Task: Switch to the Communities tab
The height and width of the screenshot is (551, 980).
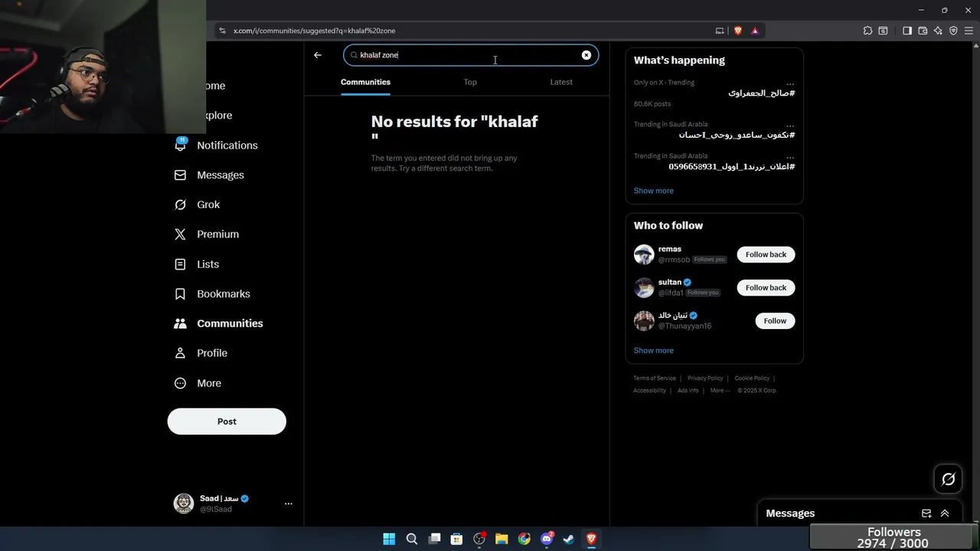Action: coord(365,82)
